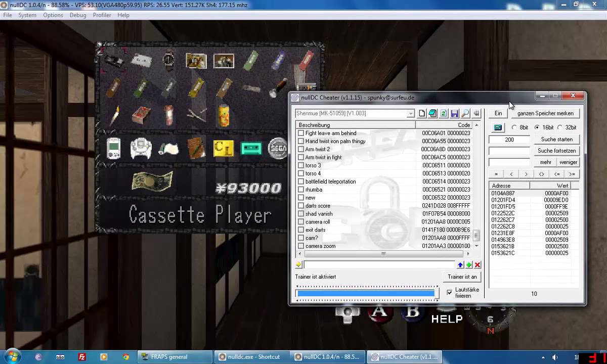Image resolution: width=607 pixels, height=364 pixels.
Task: Switch to FRAPS general in the taskbar
Action: click(175, 357)
